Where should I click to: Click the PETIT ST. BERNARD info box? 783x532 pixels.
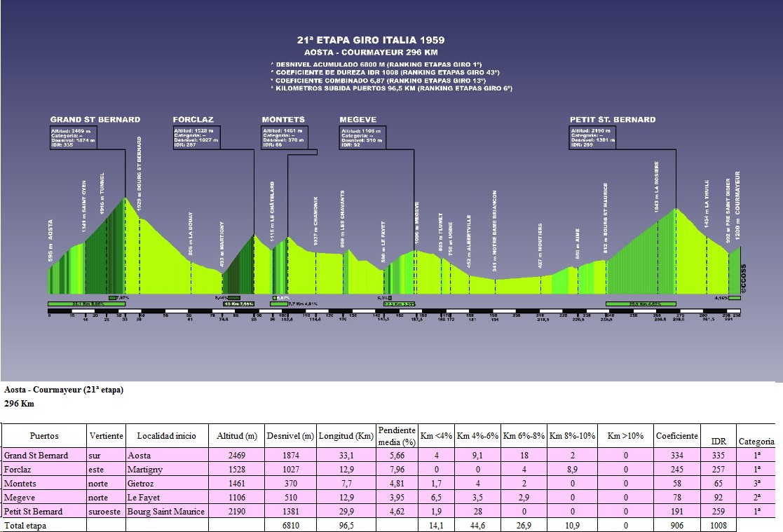click(592, 137)
